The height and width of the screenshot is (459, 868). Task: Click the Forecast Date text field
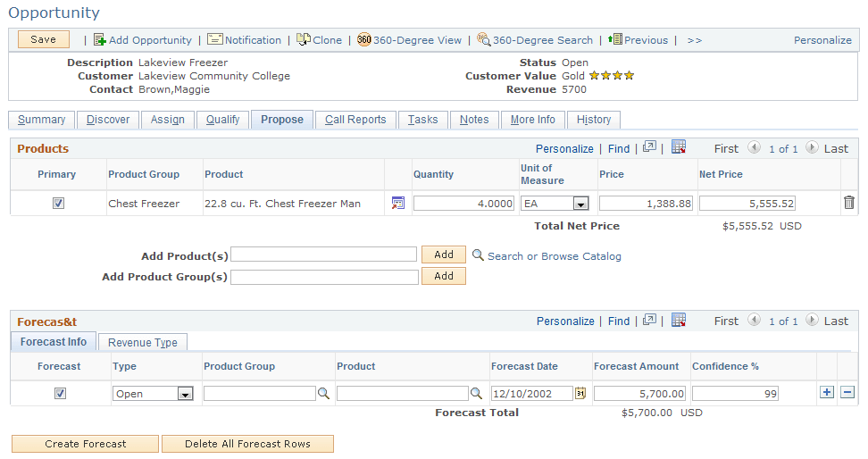pos(532,393)
